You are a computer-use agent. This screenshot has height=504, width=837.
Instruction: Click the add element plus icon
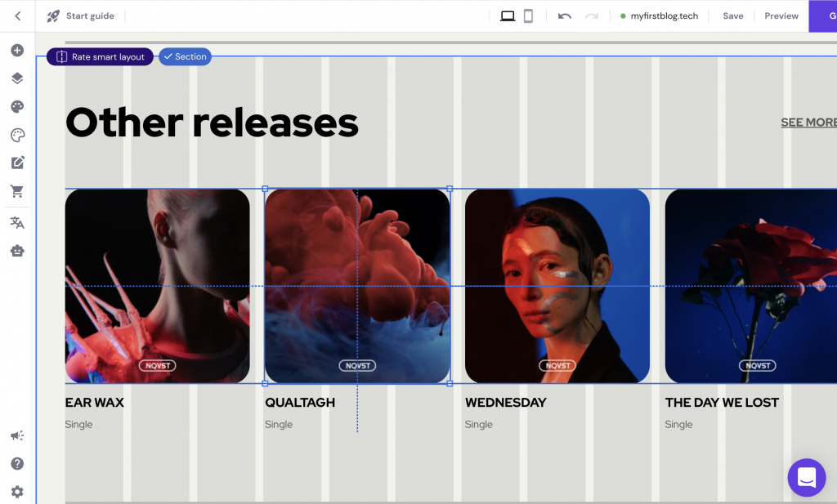[17, 50]
